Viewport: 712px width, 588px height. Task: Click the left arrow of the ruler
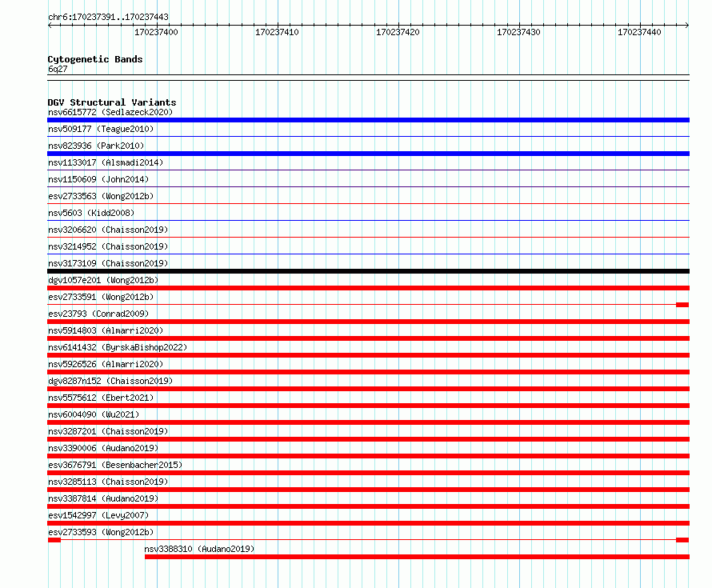click(50, 26)
